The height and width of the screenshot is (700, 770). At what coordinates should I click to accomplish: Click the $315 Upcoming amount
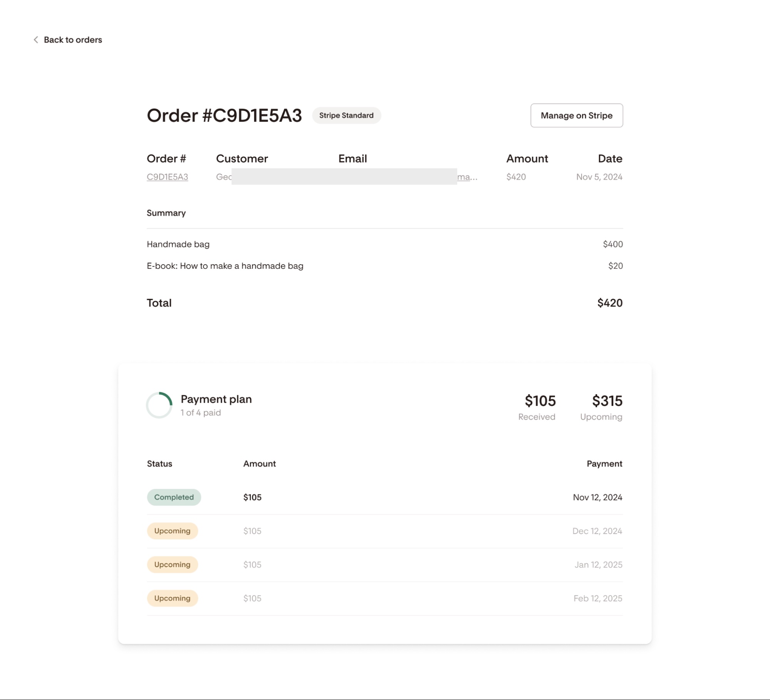click(607, 401)
